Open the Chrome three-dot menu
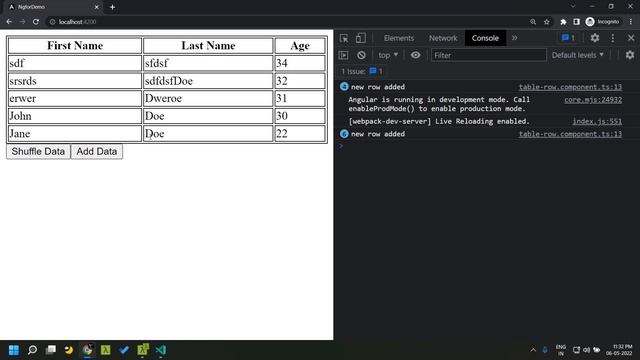The image size is (640, 360). [x=631, y=22]
